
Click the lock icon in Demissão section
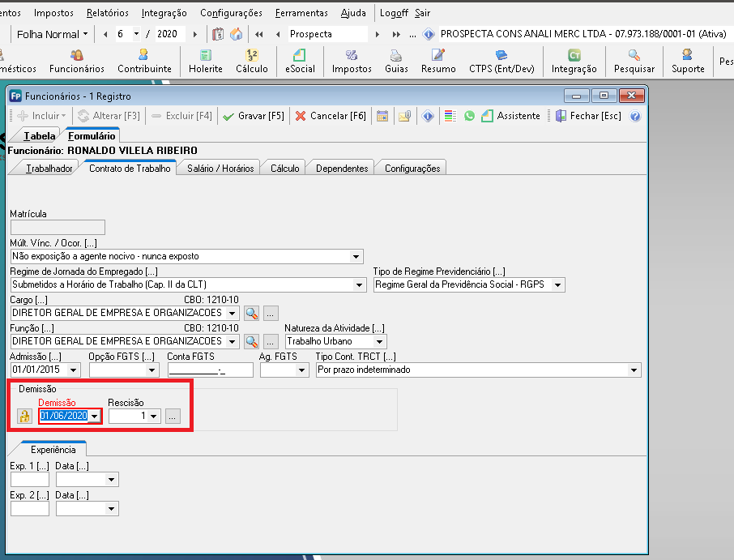tap(24, 416)
